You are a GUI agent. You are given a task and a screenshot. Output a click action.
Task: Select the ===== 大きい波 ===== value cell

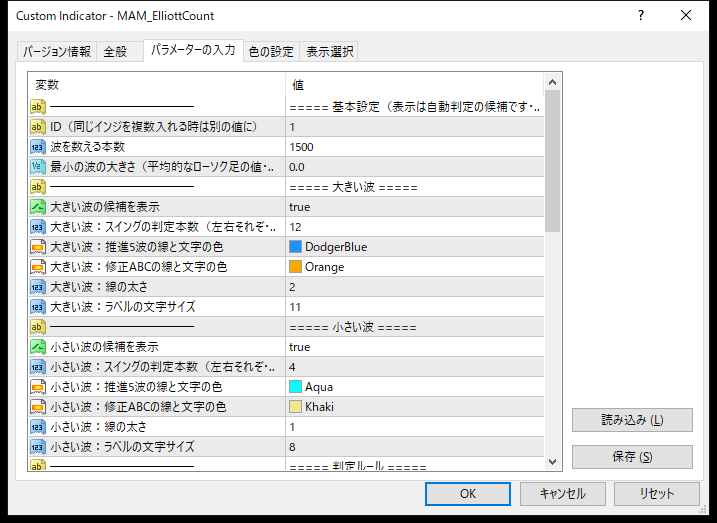pos(415,187)
